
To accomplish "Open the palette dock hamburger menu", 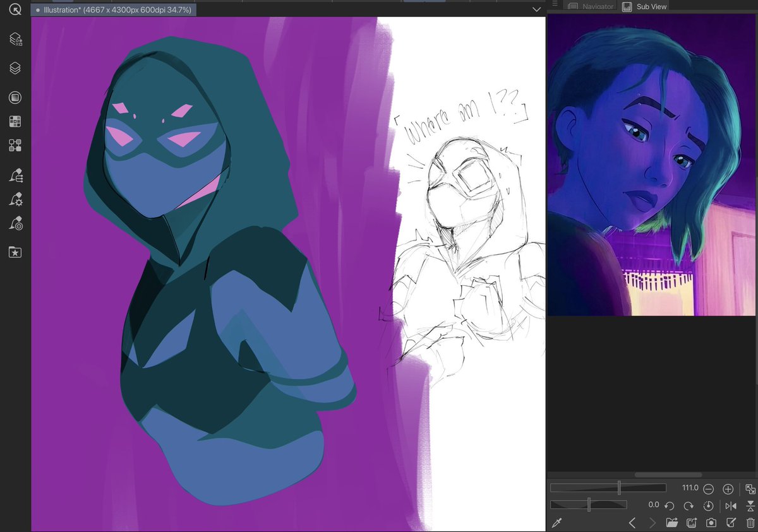I will [x=555, y=4].
